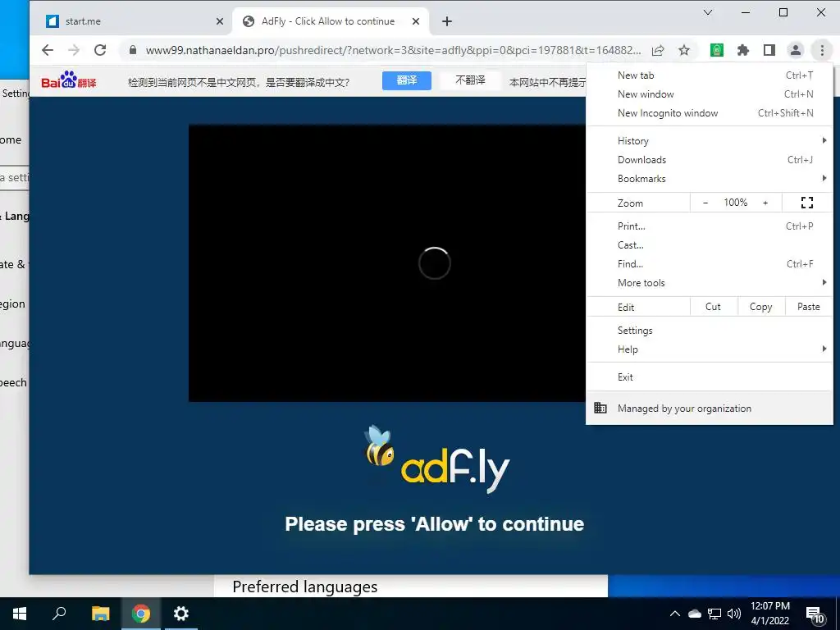Open the Extensions puzzle piece menu
840x630 pixels.
tap(743, 50)
